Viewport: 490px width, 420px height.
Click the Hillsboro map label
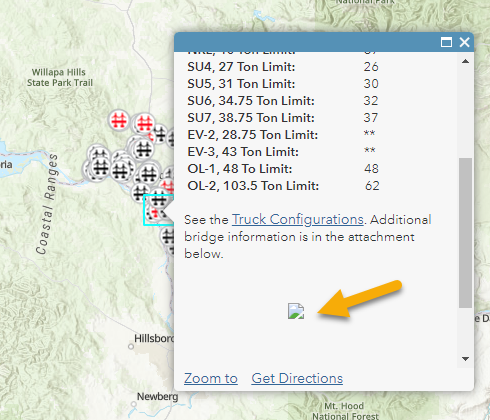[154, 339]
